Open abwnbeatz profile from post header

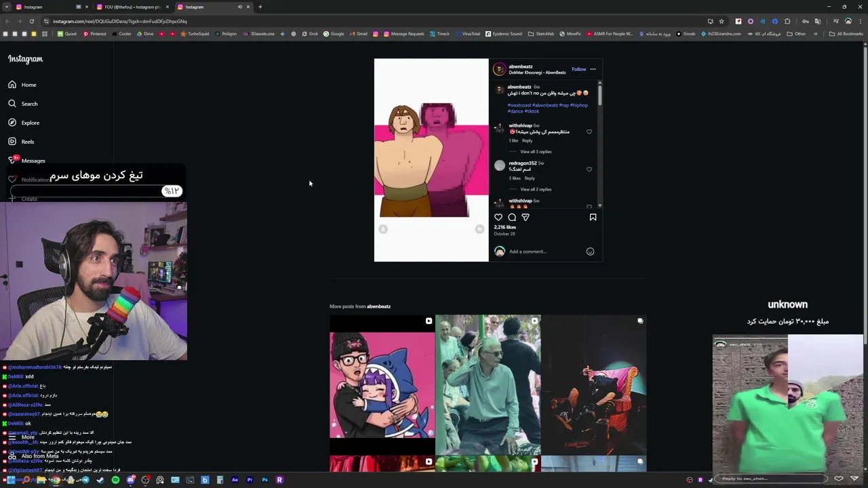point(521,66)
